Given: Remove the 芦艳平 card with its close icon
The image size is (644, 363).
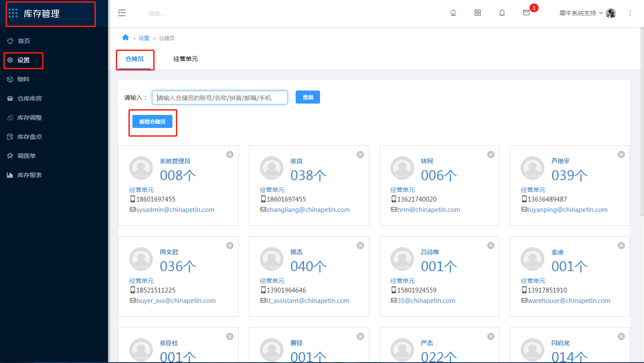Looking at the screenshot, I should coord(621,155).
